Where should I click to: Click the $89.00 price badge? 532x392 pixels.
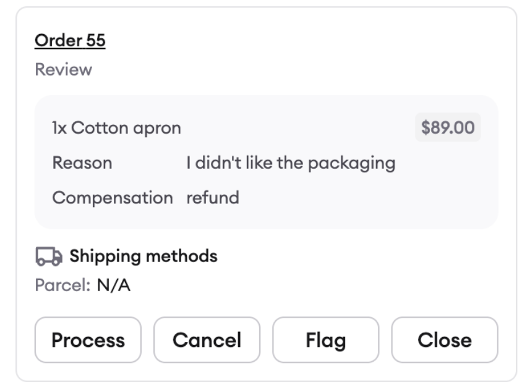click(448, 127)
